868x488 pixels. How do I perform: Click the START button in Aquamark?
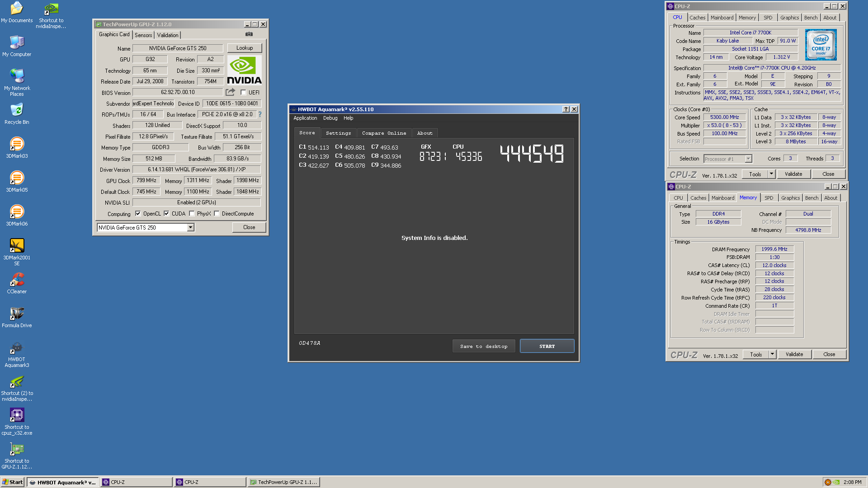tap(547, 346)
